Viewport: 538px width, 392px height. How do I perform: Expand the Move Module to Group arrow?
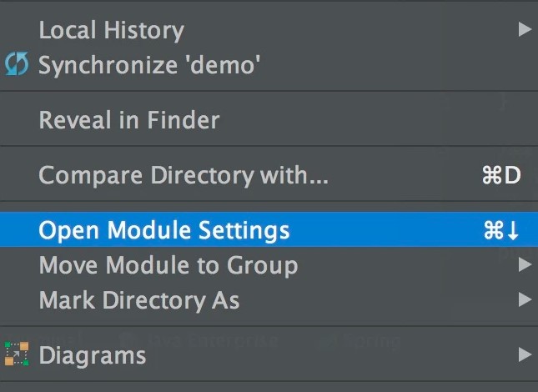[x=525, y=266]
